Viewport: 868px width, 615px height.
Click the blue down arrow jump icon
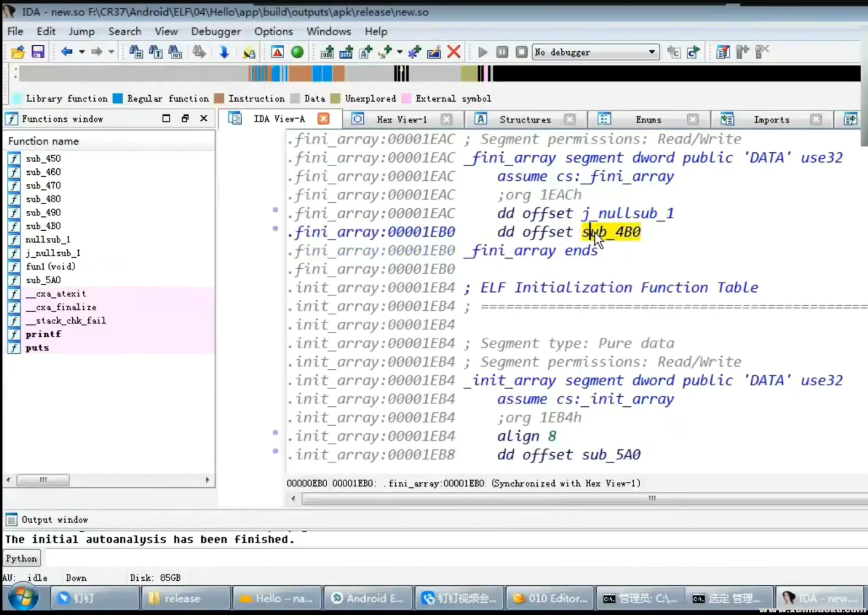[x=224, y=52]
